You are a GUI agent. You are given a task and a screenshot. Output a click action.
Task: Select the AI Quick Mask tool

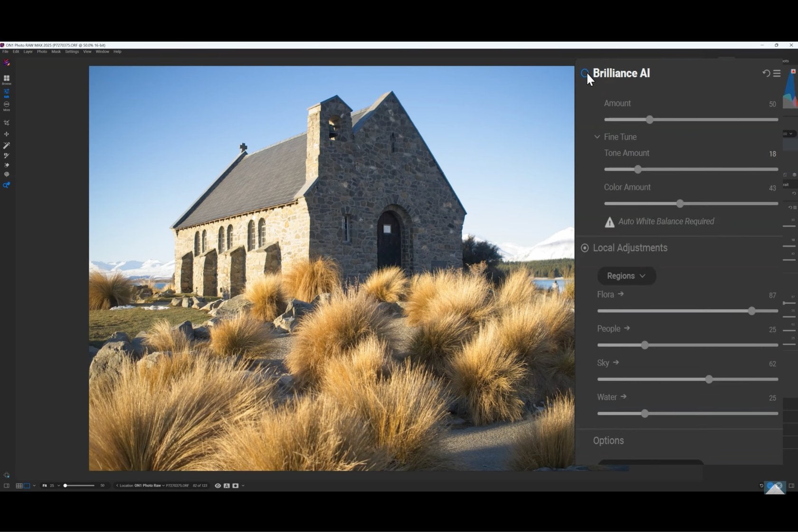point(6,185)
